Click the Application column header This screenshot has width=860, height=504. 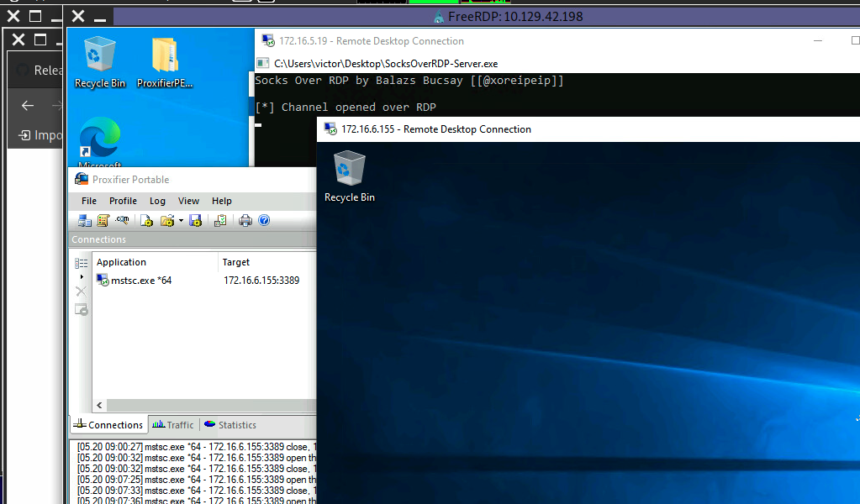tap(156, 262)
